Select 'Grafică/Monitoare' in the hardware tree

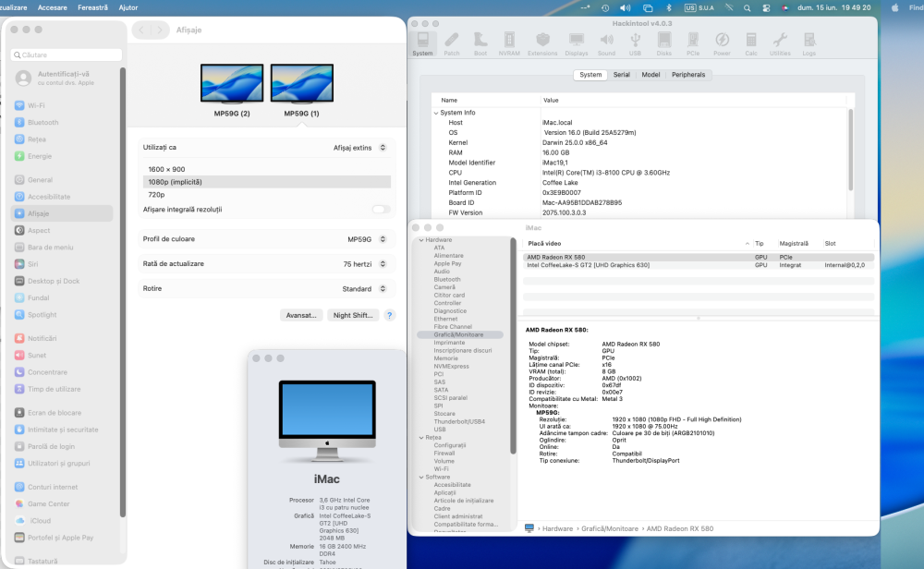point(459,334)
